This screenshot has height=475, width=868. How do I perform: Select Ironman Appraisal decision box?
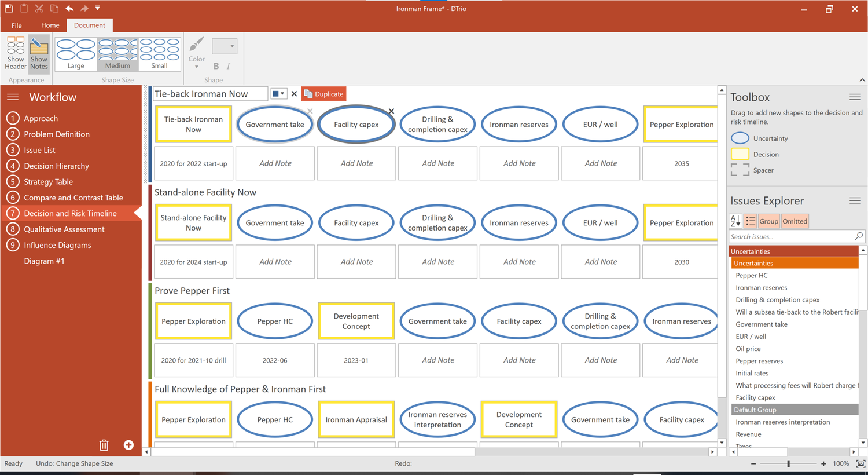pyautogui.click(x=356, y=420)
